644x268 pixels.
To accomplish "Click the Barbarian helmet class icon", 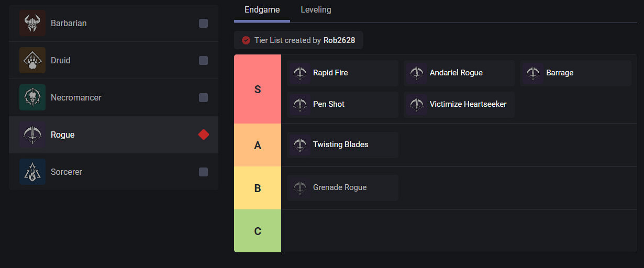I will click(x=32, y=24).
